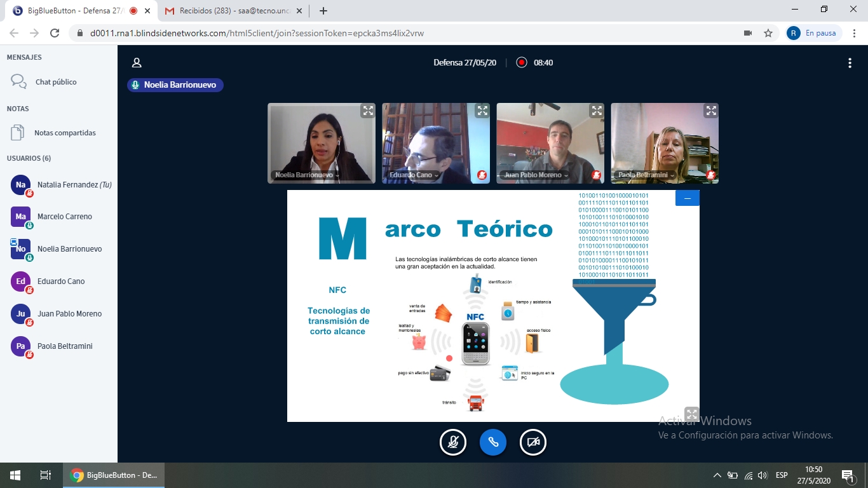The width and height of the screenshot is (868, 488).
Task: Unmute the microphone
Action: click(453, 442)
